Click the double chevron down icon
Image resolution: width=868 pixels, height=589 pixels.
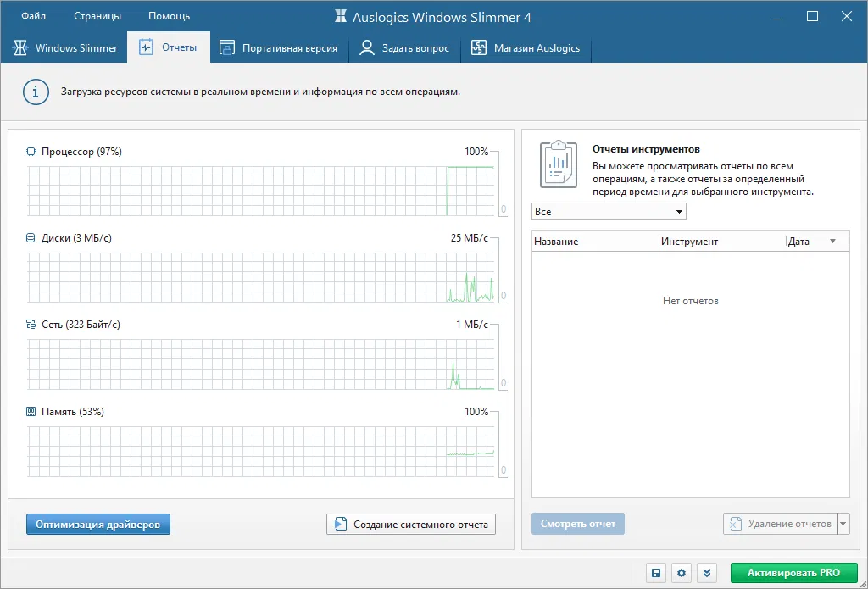point(707,573)
